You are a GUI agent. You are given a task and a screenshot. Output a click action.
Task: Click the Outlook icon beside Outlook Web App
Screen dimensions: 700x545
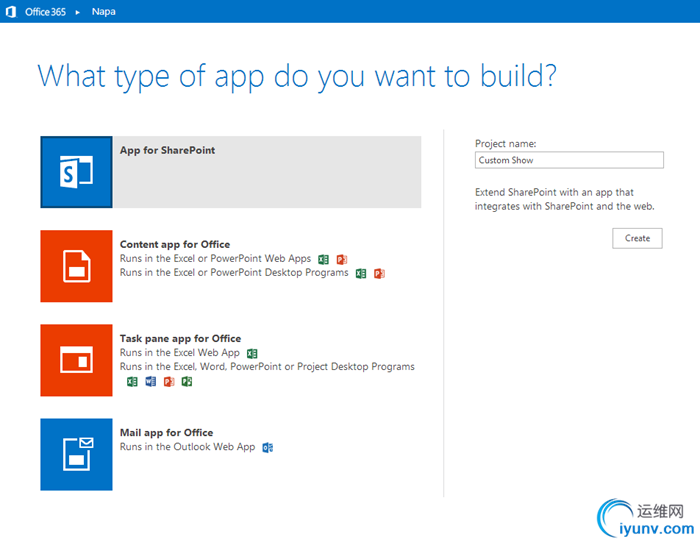point(268,447)
